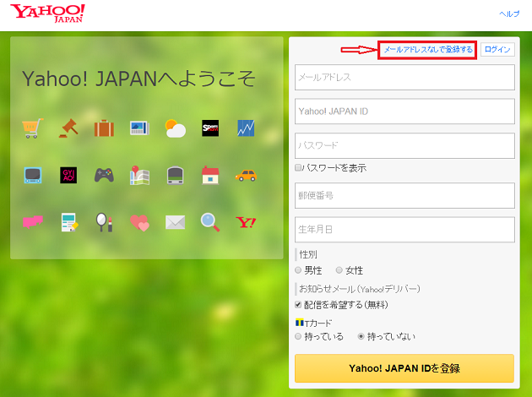Select the 男性 radio button
Screen dimensions: 532x397
[298, 270]
